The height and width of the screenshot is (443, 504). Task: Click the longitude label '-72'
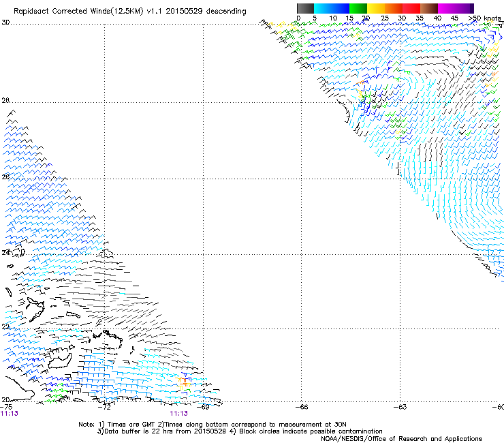click(104, 407)
